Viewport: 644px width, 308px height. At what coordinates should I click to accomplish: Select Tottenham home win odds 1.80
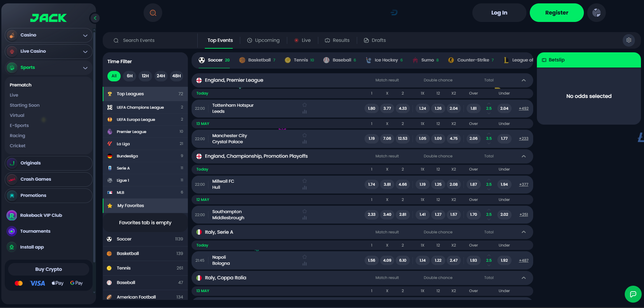pyautogui.click(x=372, y=108)
